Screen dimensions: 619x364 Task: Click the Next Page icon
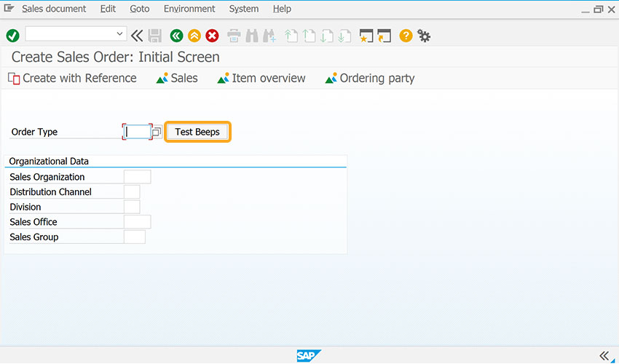[x=327, y=36]
